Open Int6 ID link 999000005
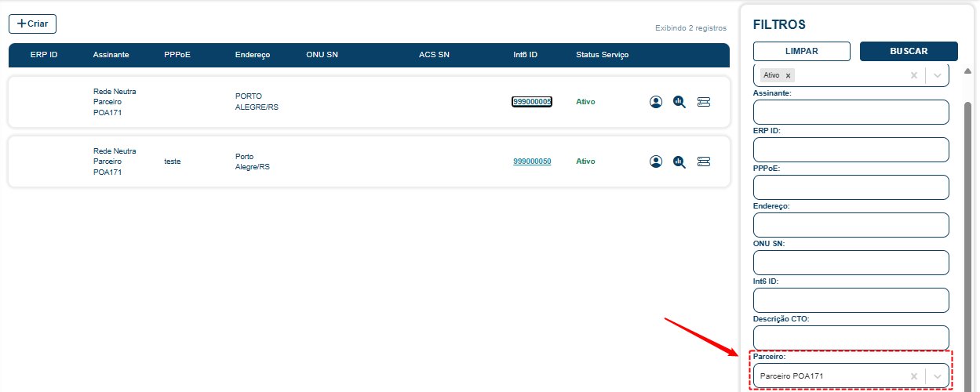Viewport: 980px width, 392px height. point(532,102)
